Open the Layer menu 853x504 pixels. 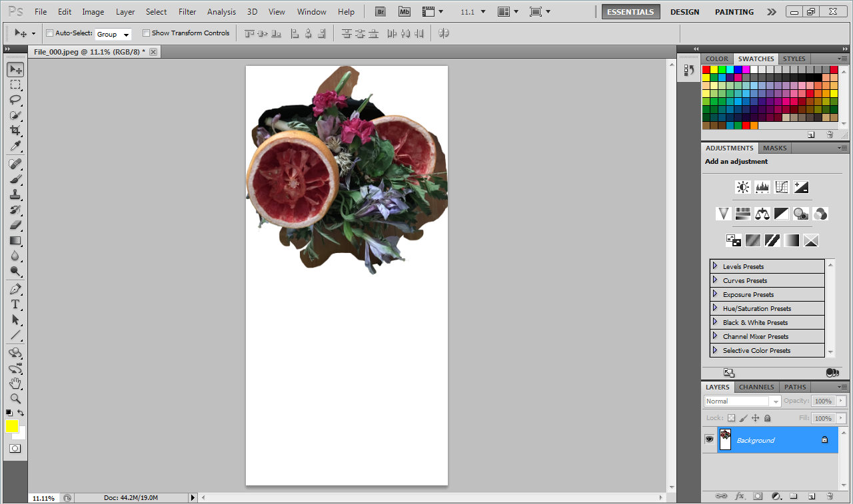point(125,12)
